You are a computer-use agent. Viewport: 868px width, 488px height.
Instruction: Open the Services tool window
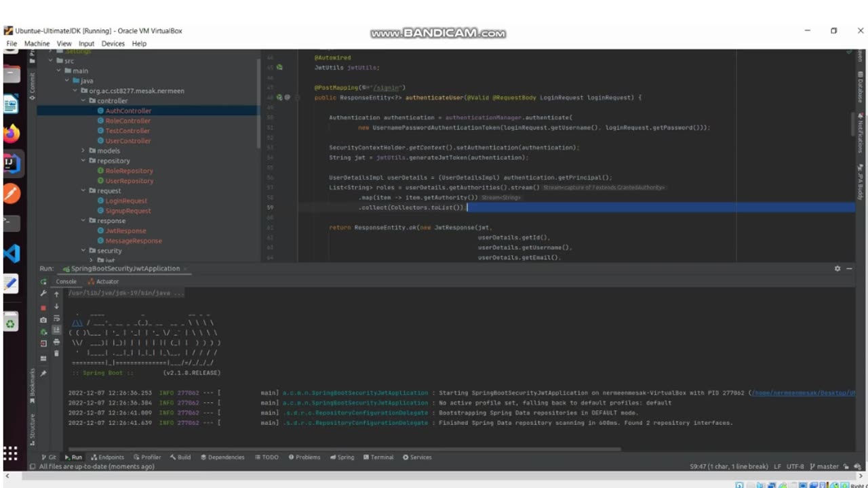417,457
